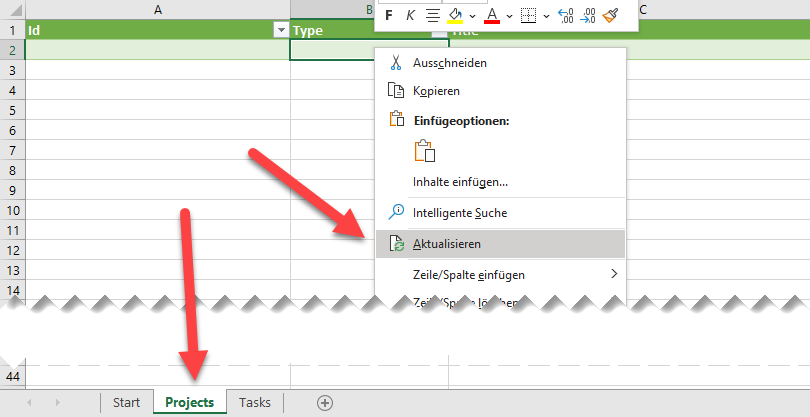810x417 pixels.
Task: Click the paste clipboard icon under Einfügeoptionen
Action: pos(424,151)
